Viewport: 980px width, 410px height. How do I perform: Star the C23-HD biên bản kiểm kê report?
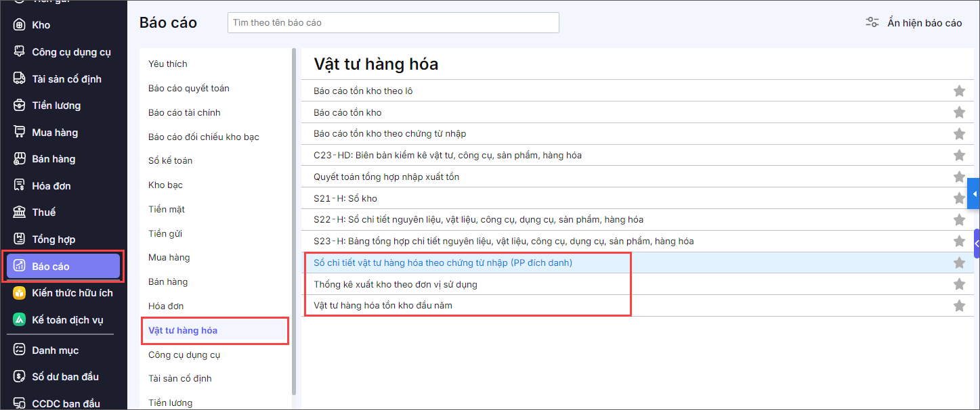pyautogui.click(x=959, y=156)
